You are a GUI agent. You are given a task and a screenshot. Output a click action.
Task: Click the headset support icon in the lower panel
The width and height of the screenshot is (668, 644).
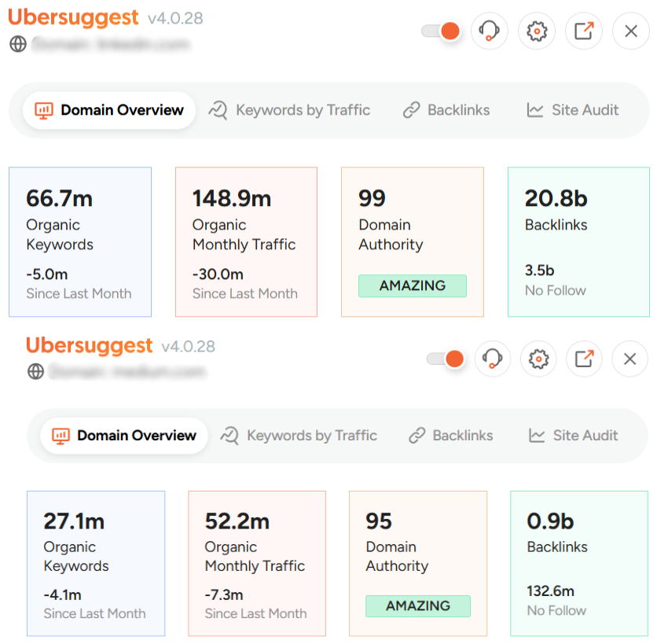(x=492, y=359)
